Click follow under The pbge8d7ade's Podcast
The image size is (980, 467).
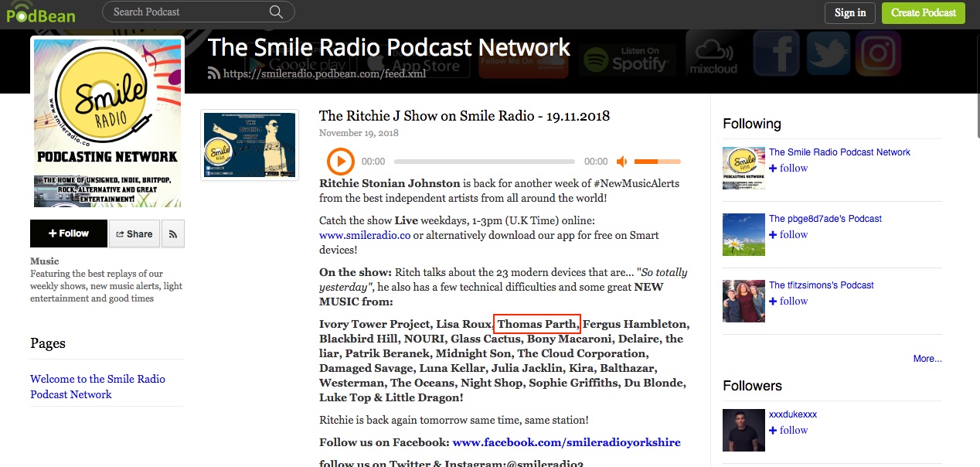(788, 234)
